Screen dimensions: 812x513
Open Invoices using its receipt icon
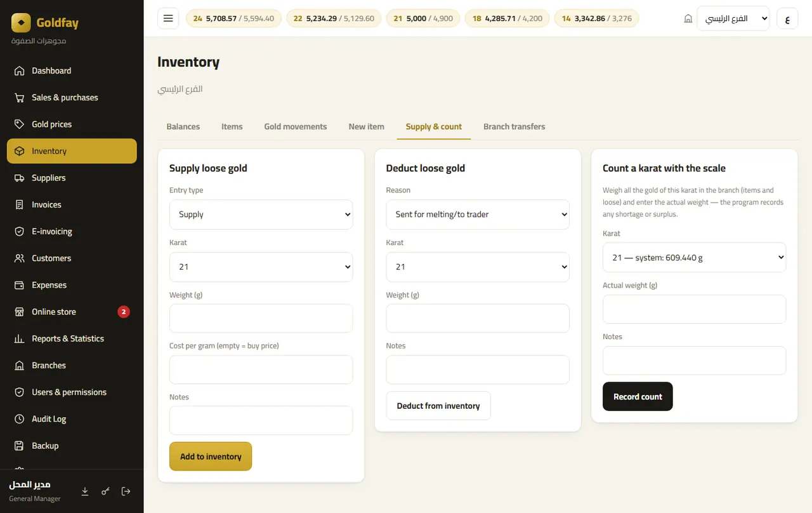[20, 204]
